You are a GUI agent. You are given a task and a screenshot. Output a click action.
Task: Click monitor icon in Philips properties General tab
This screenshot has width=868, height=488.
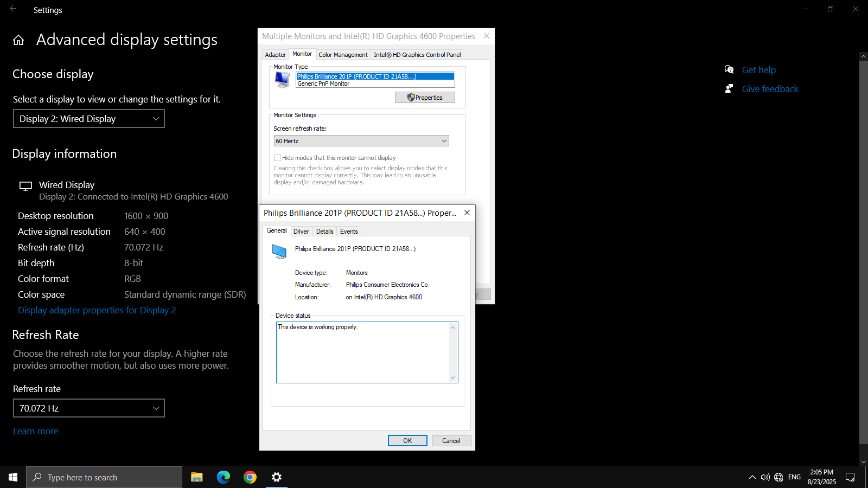pyautogui.click(x=279, y=252)
